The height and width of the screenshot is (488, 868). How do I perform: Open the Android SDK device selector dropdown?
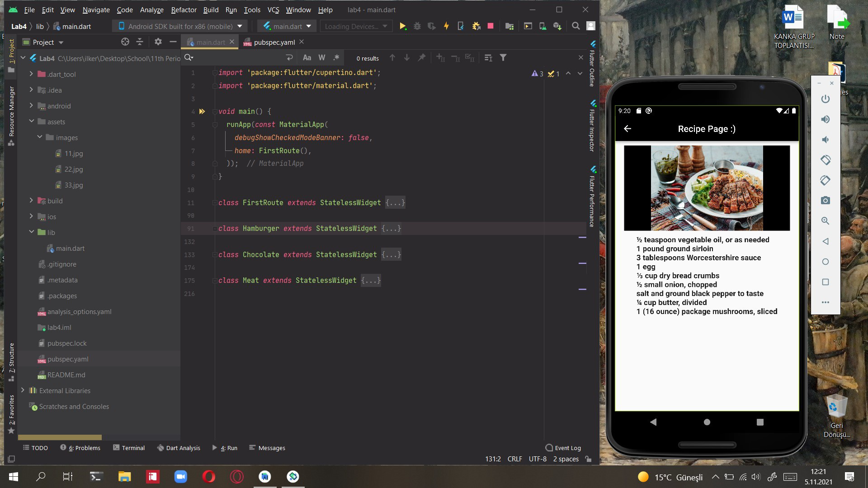point(180,26)
